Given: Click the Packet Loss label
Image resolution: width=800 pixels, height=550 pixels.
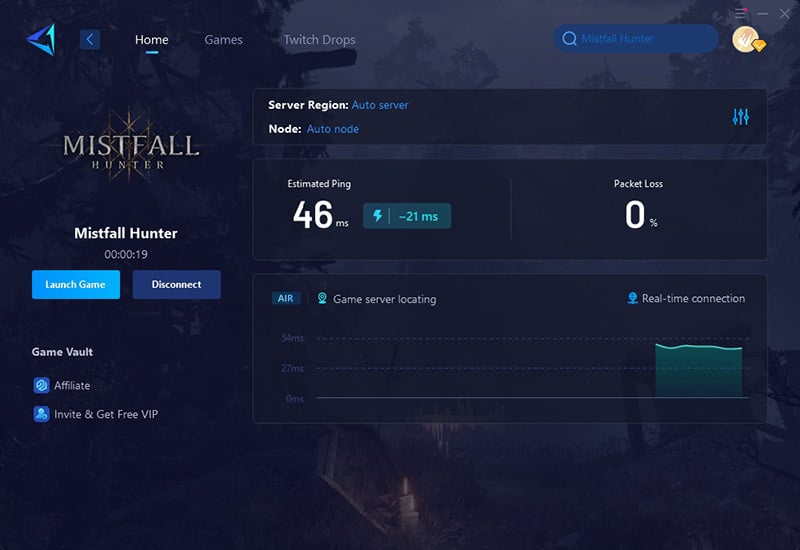Looking at the screenshot, I should click(638, 184).
